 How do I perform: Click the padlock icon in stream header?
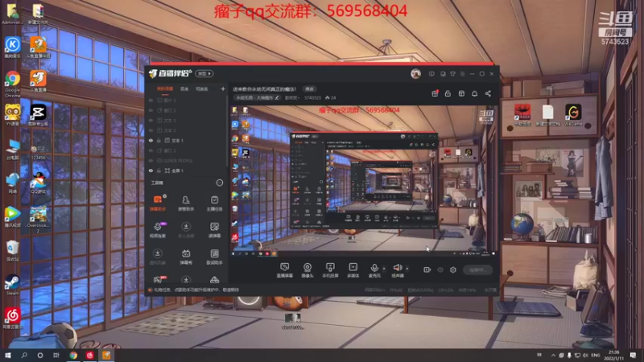pyautogui.click(x=448, y=93)
